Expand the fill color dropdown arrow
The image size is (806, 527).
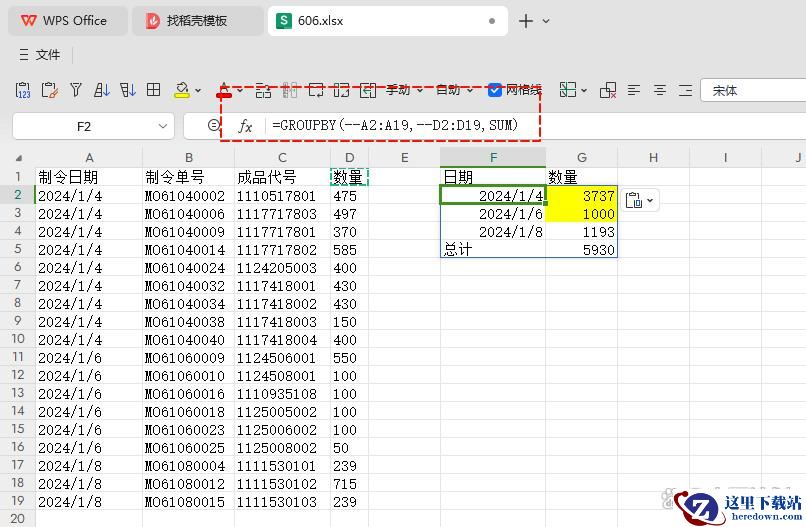(198, 91)
